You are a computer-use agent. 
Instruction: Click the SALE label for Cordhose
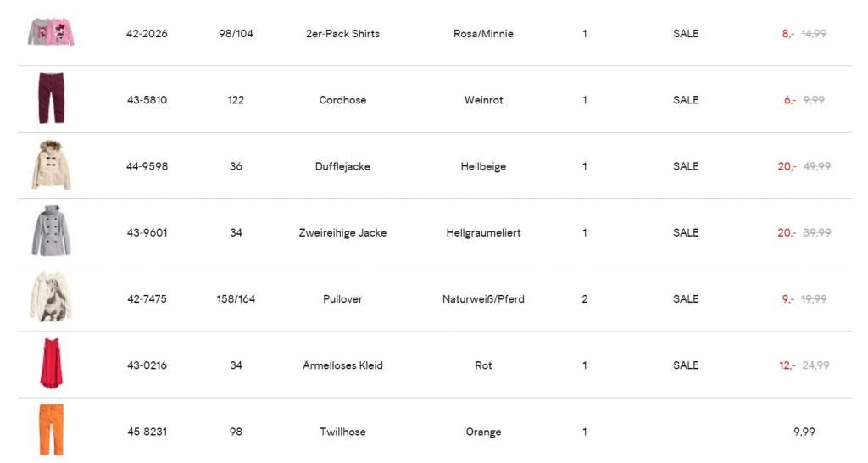pyautogui.click(x=686, y=100)
